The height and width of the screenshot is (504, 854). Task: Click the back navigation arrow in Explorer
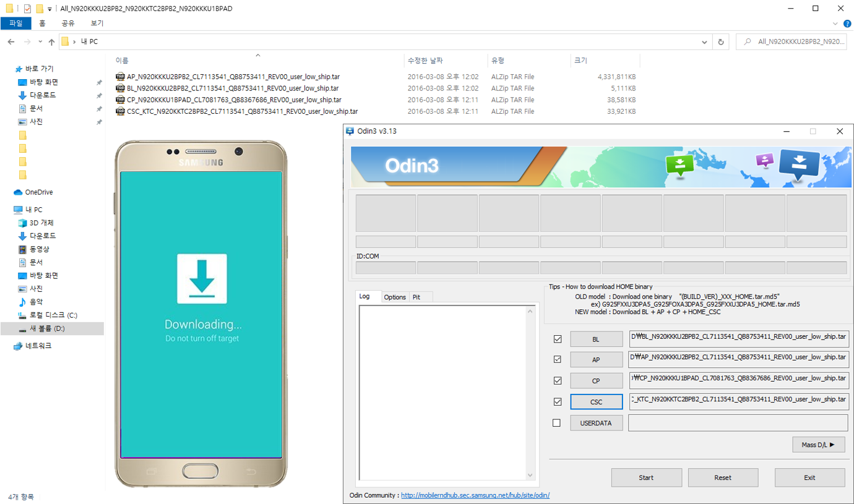[x=11, y=42]
